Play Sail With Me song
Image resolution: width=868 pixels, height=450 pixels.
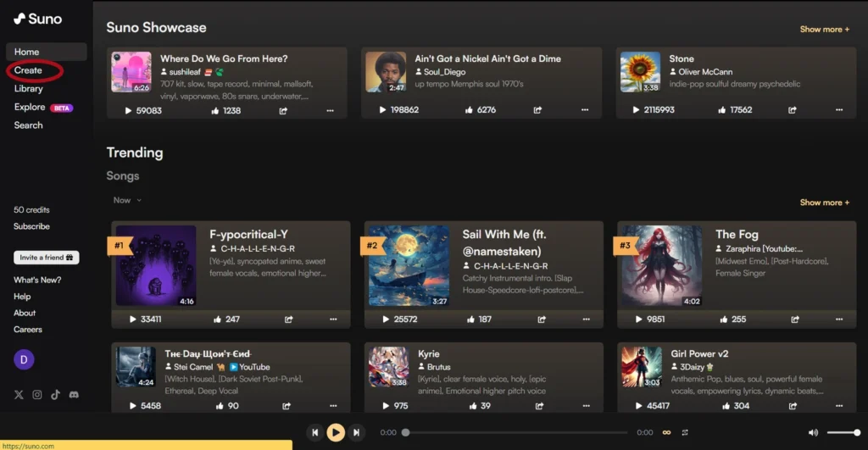[x=386, y=319]
